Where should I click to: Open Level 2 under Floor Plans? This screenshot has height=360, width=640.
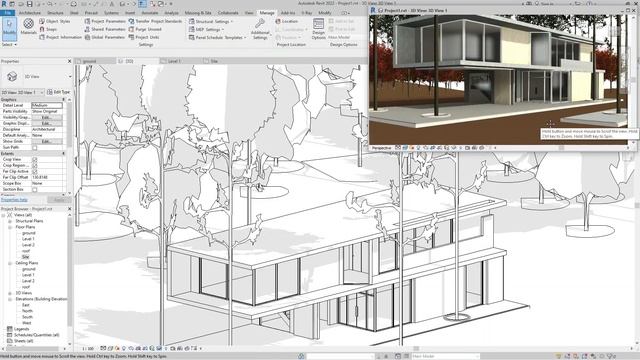click(x=28, y=245)
